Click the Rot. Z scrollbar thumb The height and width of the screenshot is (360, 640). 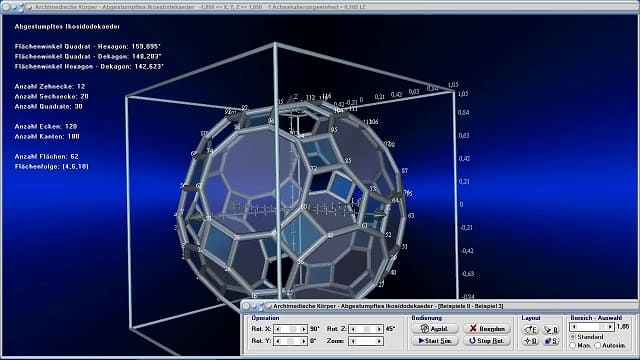click(x=367, y=329)
